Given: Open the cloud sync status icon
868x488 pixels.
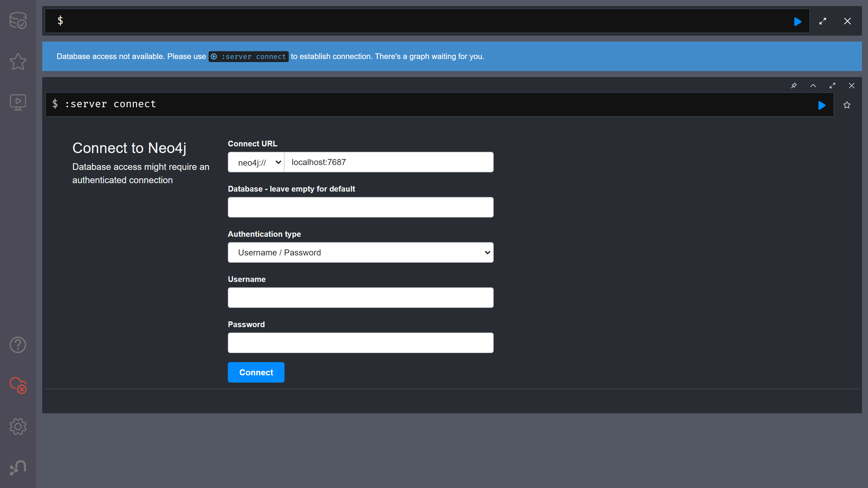Looking at the screenshot, I should (x=18, y=385).
